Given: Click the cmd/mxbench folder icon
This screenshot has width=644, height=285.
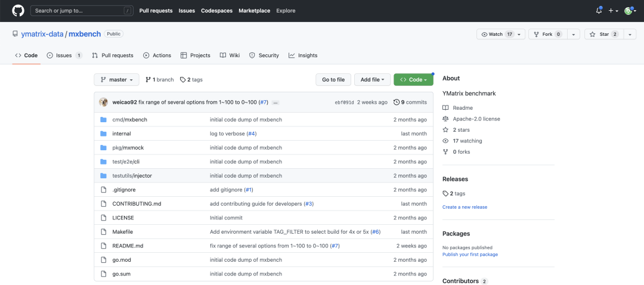Looking at the screenshot, I should pos(103,120).
